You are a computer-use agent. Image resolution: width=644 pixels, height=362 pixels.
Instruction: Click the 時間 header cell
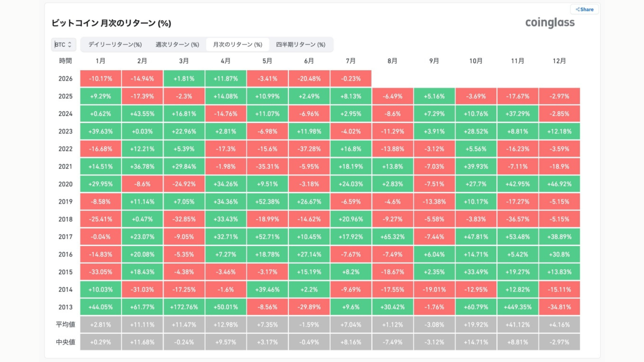(x=66, y=61)
